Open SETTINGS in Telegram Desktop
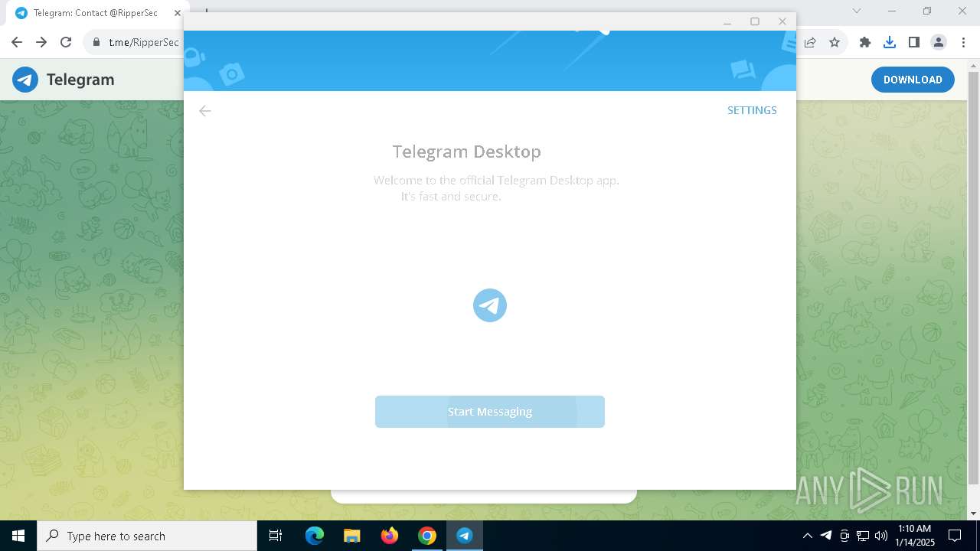 (x=752, y=110)
